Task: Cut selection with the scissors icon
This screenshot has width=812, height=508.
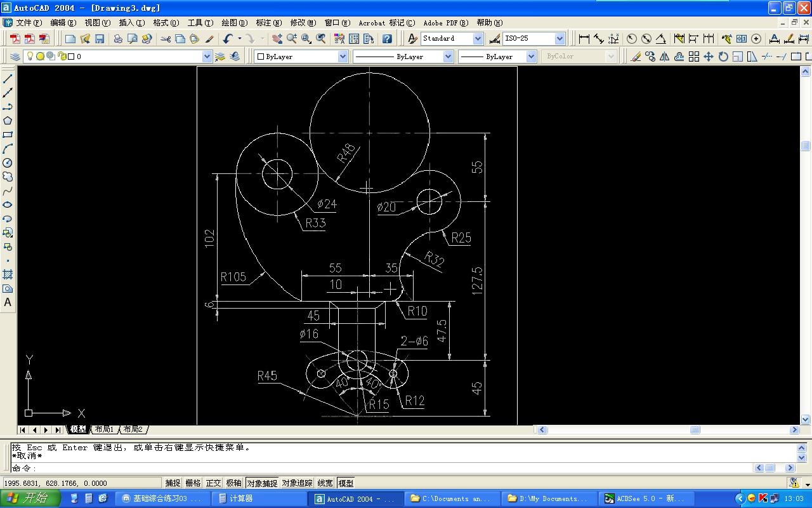Action: [166, 39]
